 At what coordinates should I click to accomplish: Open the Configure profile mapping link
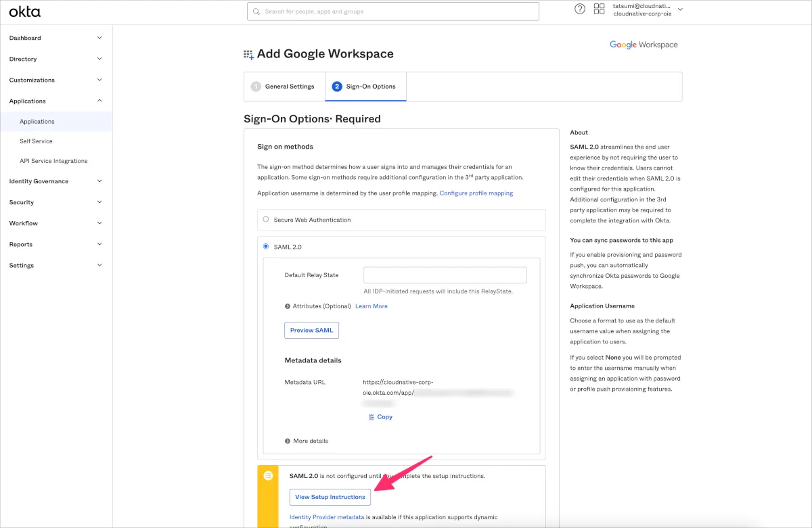point(476,193)
